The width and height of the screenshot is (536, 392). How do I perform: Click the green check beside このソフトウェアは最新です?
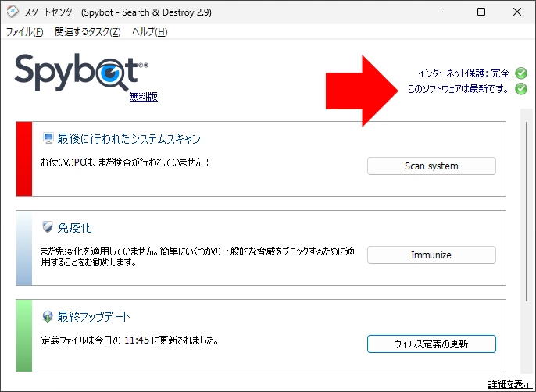[x=521, y=89]
